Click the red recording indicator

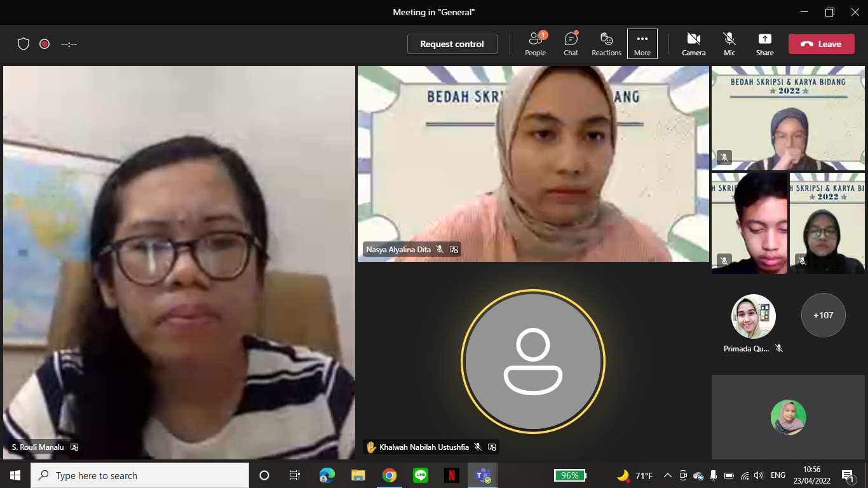coord(44,44)
